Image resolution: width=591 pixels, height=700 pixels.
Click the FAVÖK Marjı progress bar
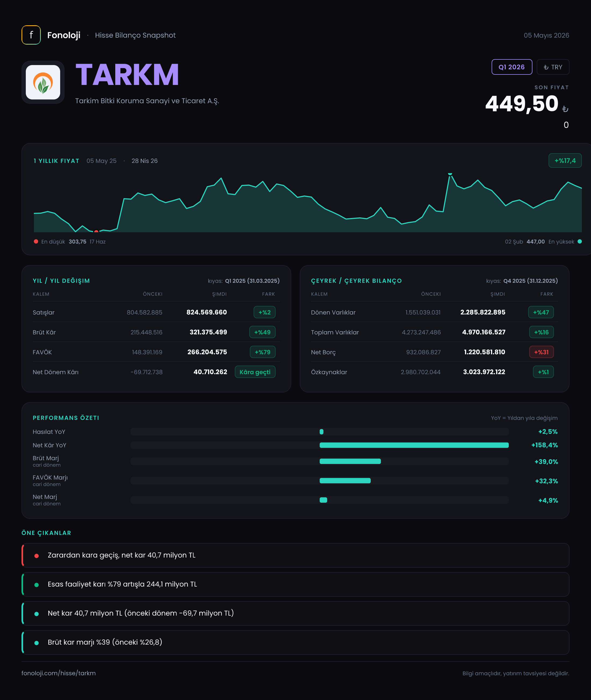click(320, 481)
